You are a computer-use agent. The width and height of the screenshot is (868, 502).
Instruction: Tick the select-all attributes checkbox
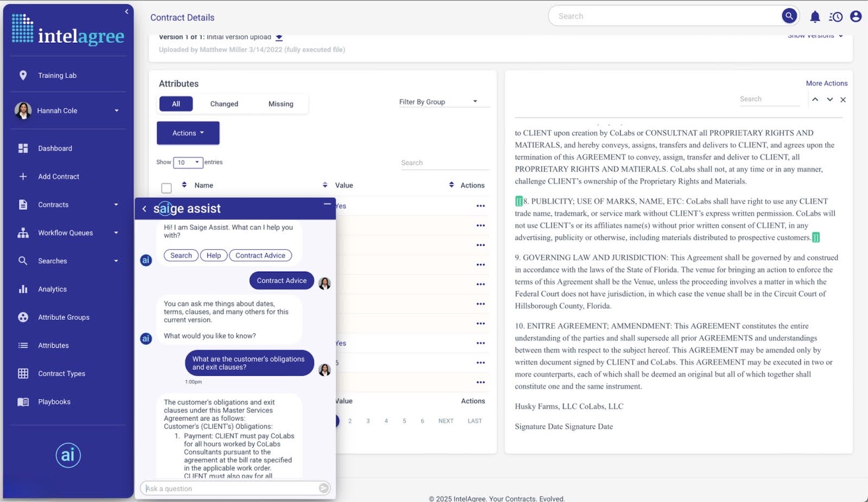[x=167, y=188]
